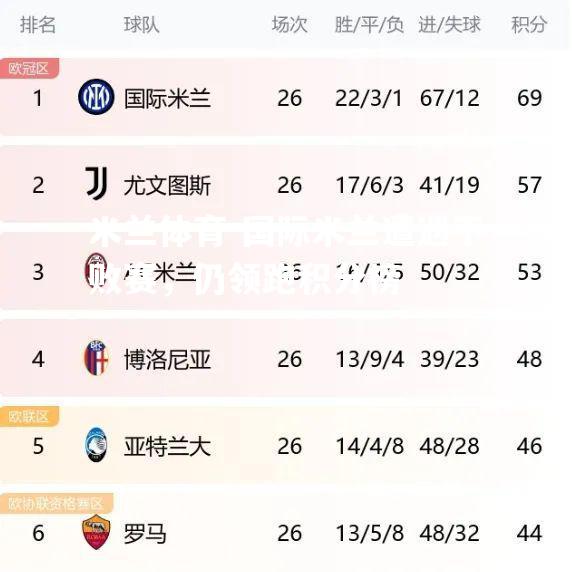Click the 排名 column header

click(x=38, y=25)
